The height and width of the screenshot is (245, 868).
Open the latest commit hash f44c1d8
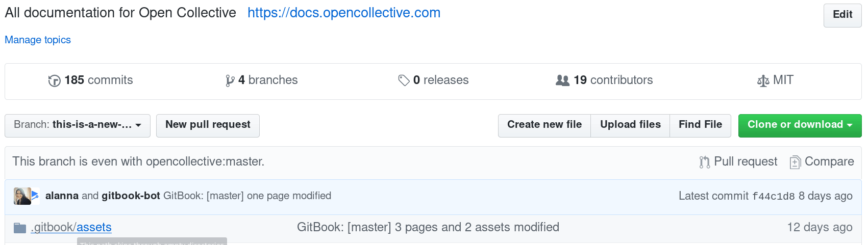773,196
